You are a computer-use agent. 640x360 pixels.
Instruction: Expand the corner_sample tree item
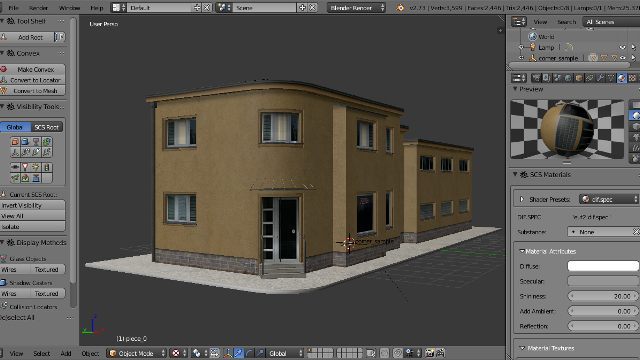click(x=521, y=58)
